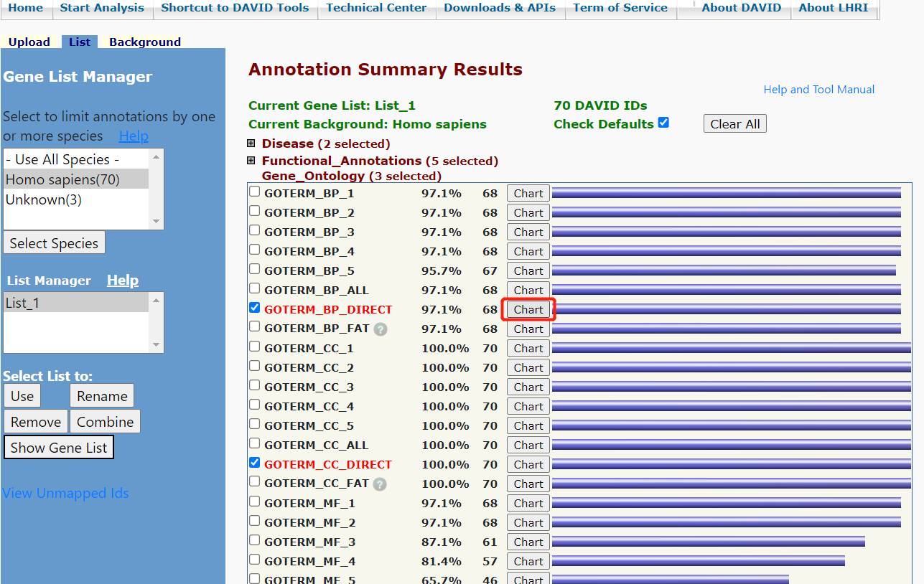
Task: Click the Select Species button
Action: click(54, 243)
